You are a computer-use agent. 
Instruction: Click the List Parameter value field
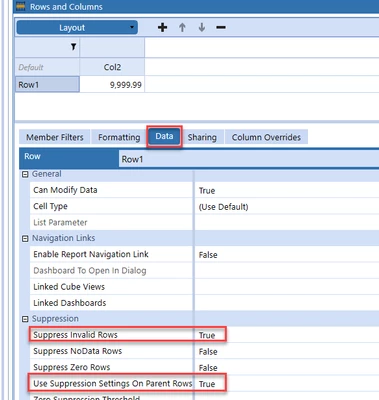tap(287, 223)
